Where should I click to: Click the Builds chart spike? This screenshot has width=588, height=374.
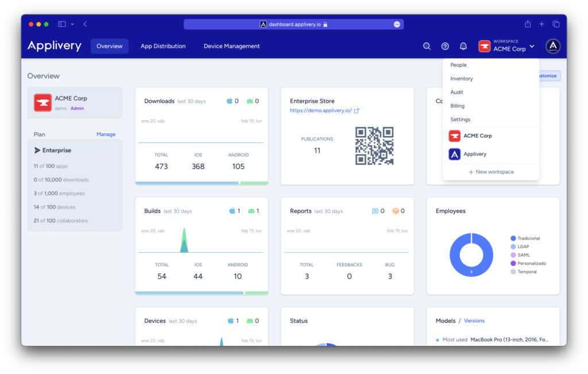pos(184,240)
